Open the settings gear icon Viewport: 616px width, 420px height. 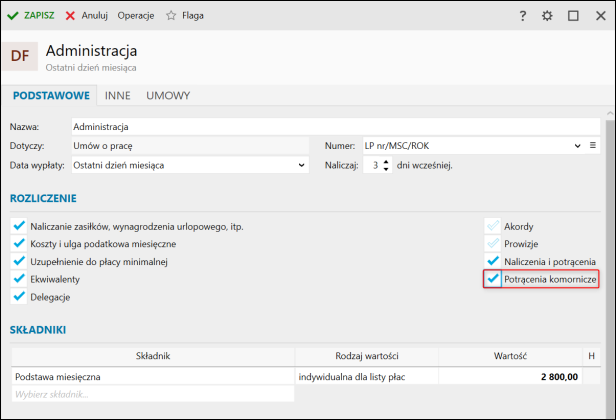click(547, 16)
